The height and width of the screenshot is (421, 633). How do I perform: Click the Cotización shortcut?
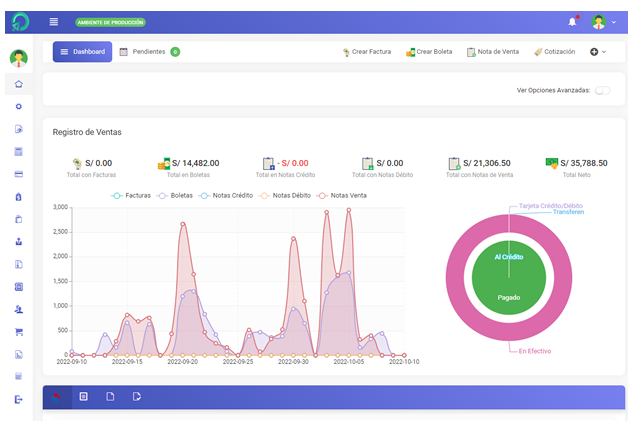554,51
